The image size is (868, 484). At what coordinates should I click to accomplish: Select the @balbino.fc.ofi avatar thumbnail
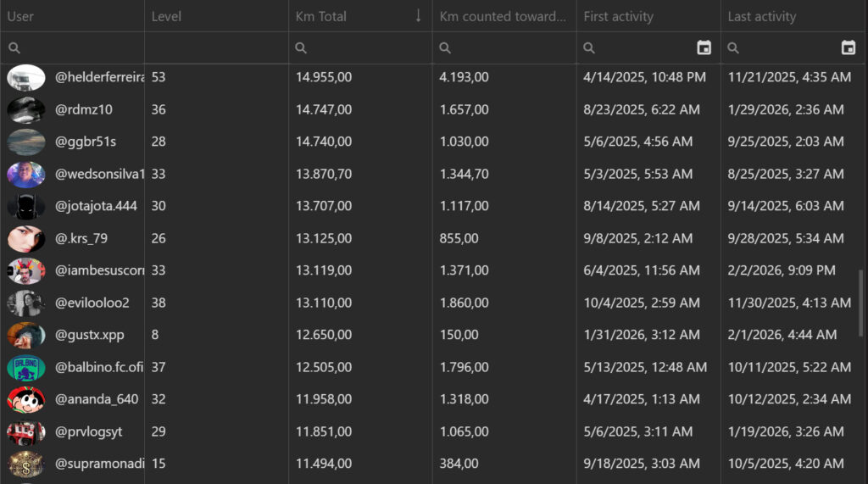tap(26, 367)
